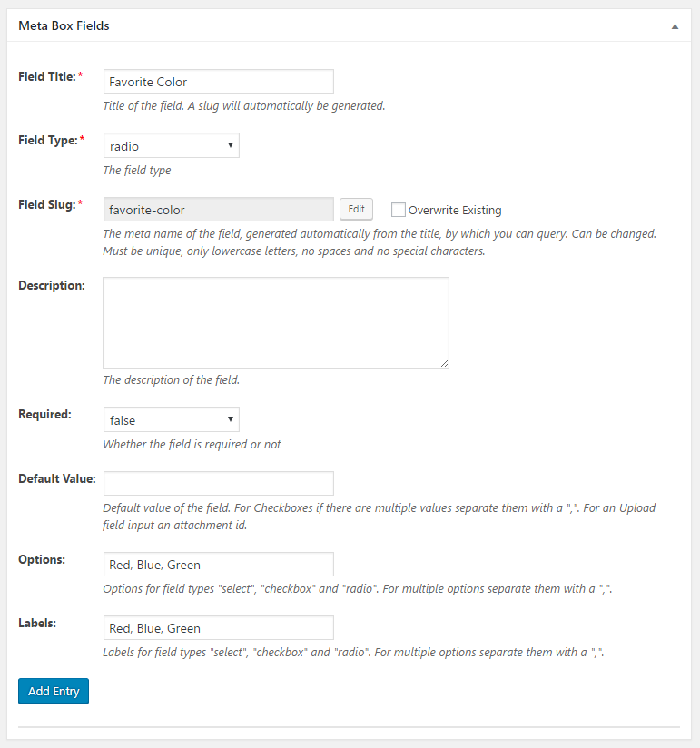
Task: Select the favorite-color Field Slug box
Action: [219, 210]
